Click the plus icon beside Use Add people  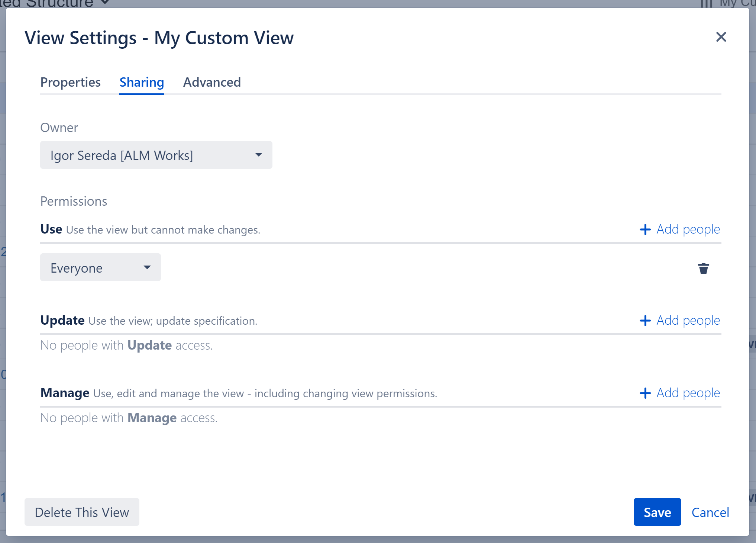645,229
